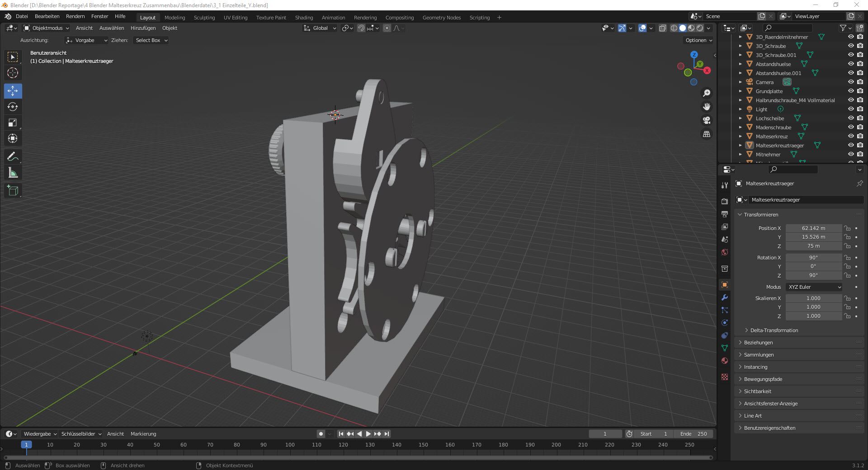The height and width of the screenshot is (470, 868).
Task: Toggle camera view icon in viewport
Action: click(x=706, y=120)
